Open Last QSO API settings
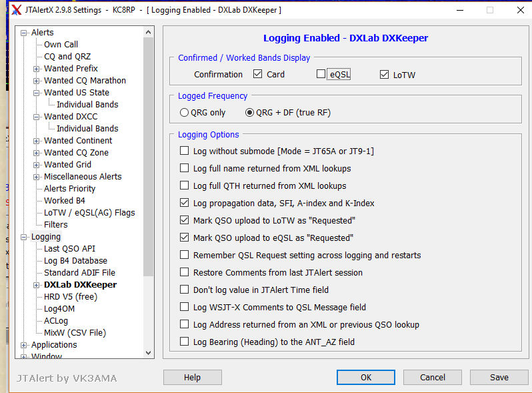Viewport: 532px width, 393px height. 69,249
